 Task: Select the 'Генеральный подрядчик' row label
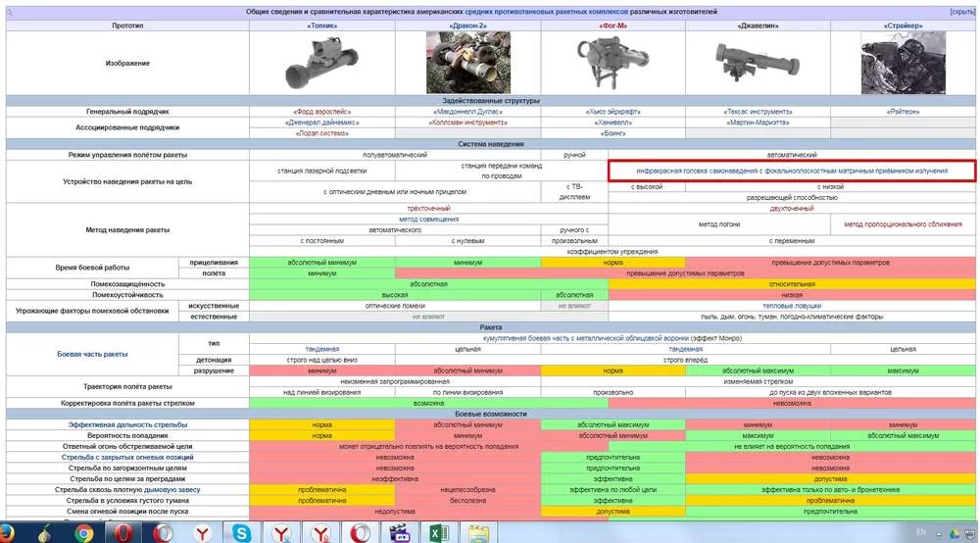pyautogui.click(x=127, y=112)
